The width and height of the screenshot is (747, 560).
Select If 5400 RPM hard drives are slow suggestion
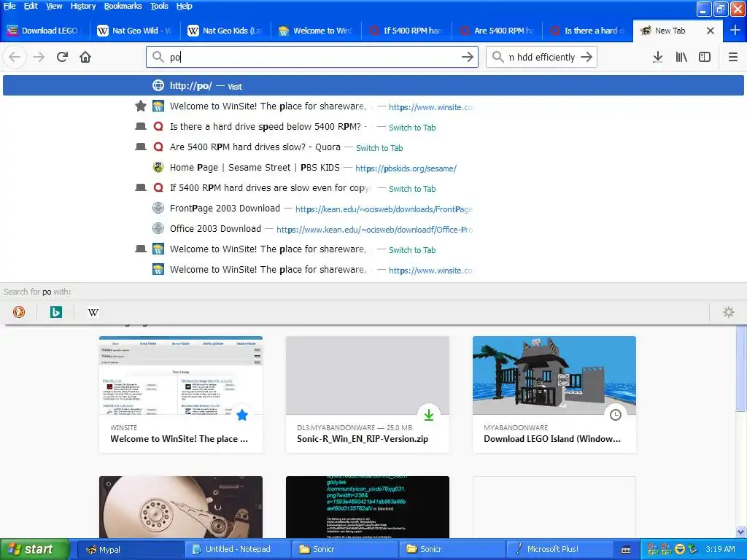(x=373, y=188)
